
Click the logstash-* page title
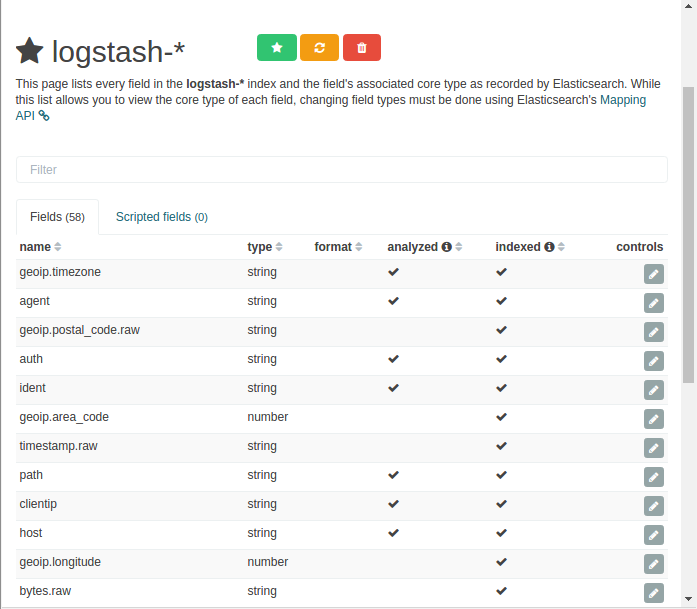[118, 52]
